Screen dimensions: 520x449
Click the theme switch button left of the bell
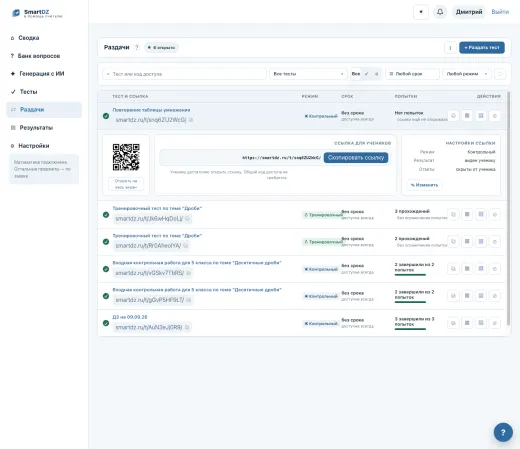pyautogui.click(x=421, y=12)
